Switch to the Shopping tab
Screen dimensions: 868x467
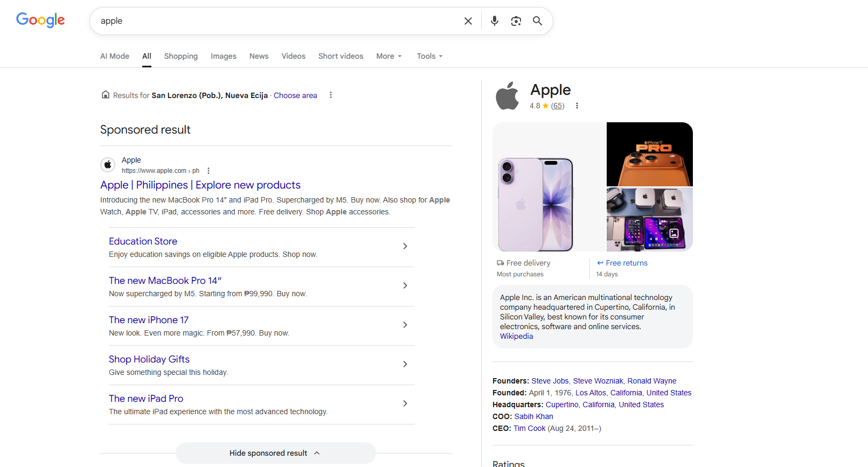pos(180,56)
